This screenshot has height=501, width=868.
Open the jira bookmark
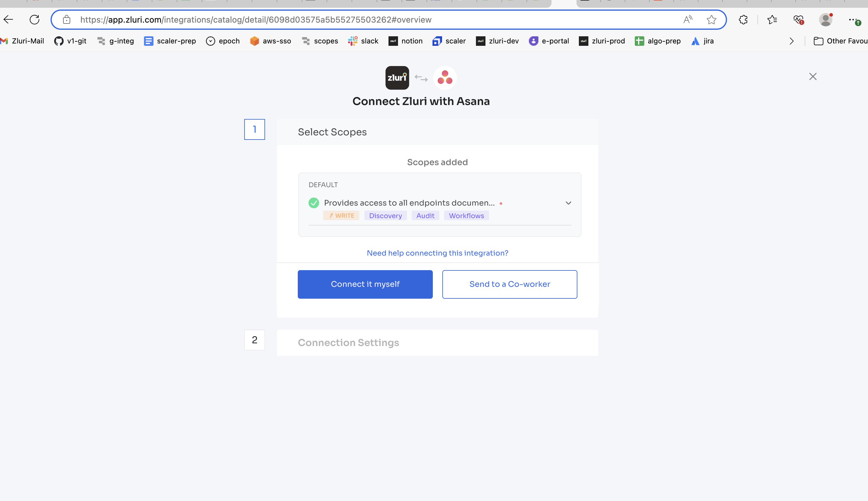(x=702, y=41)
